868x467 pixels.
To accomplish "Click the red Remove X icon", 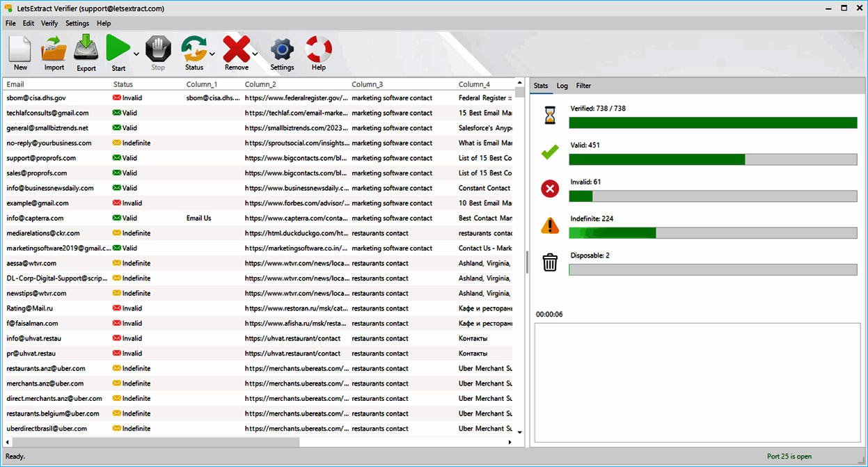I will coord(236,49).
